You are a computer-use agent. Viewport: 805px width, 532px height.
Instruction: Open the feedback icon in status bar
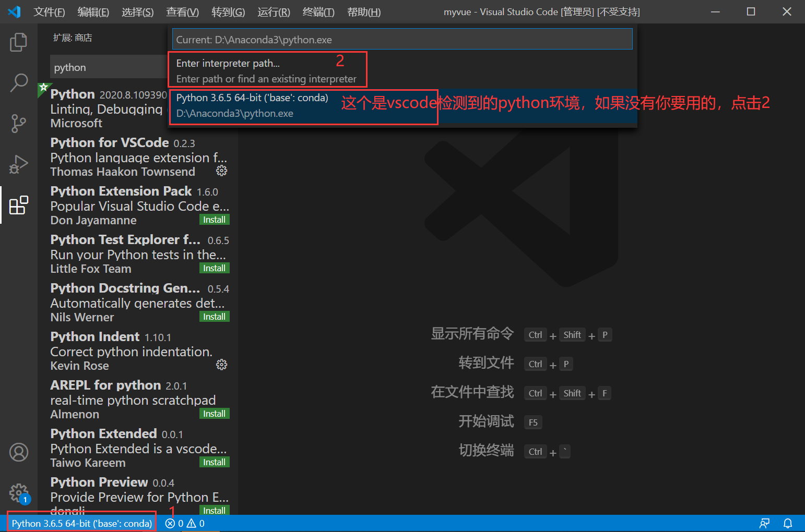(764, 523)
